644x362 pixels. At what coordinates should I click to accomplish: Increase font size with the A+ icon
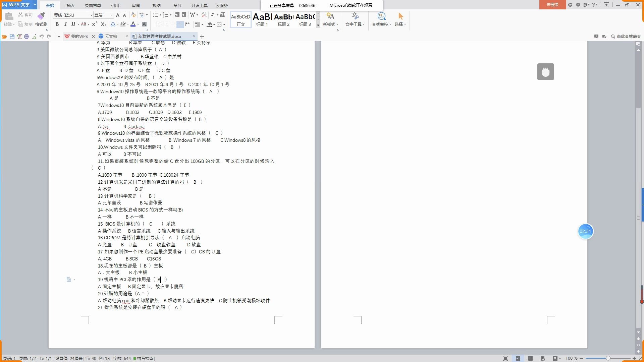pos(118,15)
